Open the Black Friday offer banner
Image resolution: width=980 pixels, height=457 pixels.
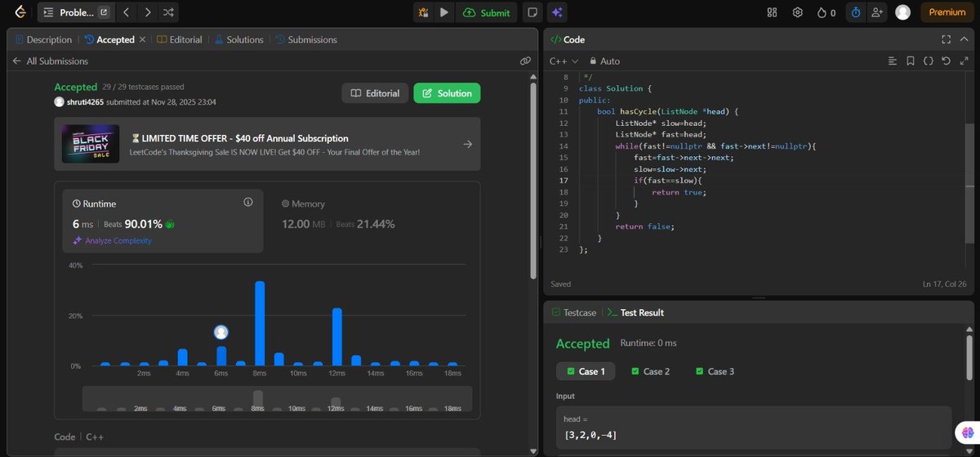click(267, 144)
